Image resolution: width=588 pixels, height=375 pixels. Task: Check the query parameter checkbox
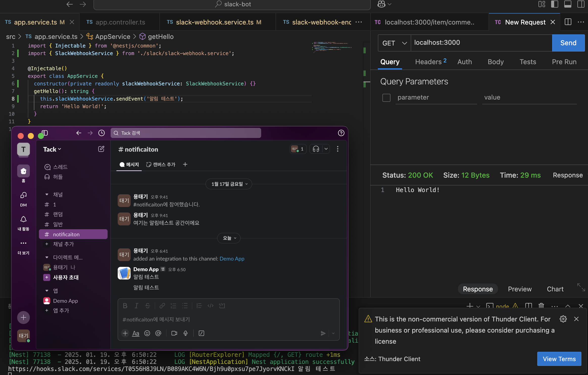[386, 98]
